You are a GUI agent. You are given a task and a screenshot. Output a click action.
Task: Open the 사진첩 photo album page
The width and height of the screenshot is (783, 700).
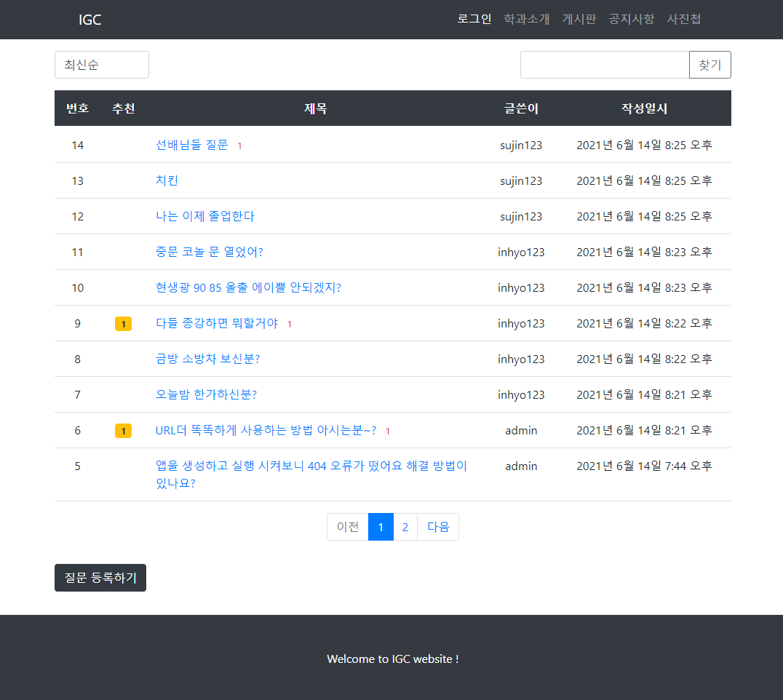tap(684, 19)
